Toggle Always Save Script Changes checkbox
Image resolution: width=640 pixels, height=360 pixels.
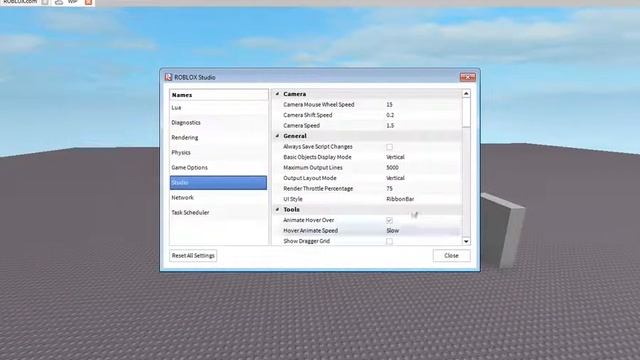(x=389, y=147)
